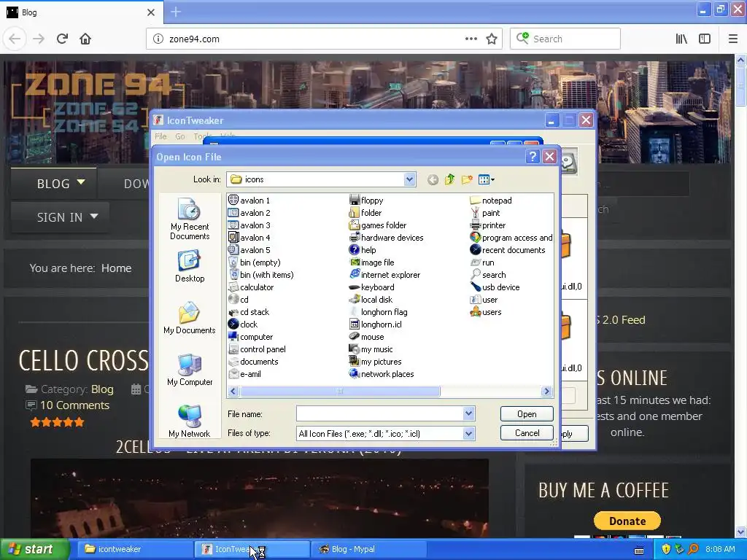Select the usb device icon file
This screenshot has width=747, height=560.
pyautogui.click(x=495, y=287)
